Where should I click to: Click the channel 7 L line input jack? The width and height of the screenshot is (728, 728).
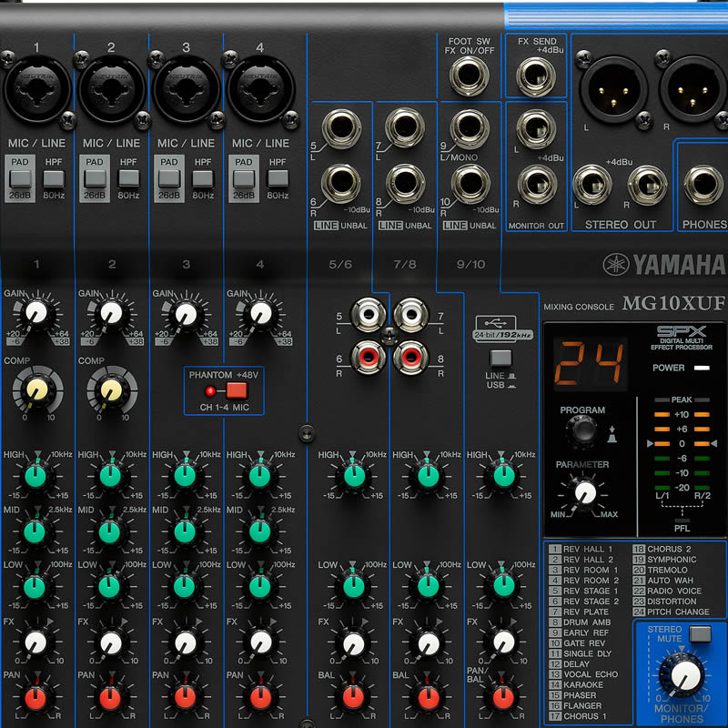[x=405, y=127]
